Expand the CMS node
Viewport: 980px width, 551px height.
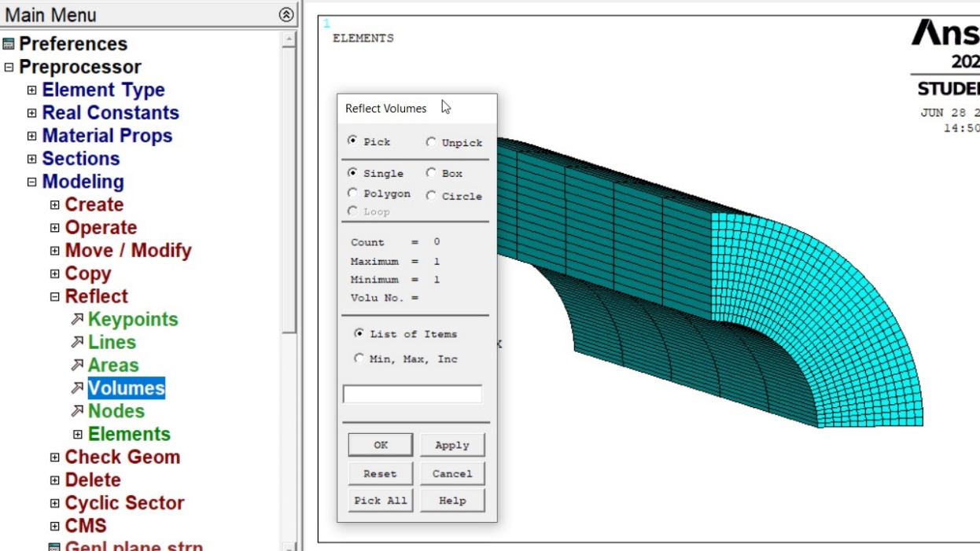[54, 526]
